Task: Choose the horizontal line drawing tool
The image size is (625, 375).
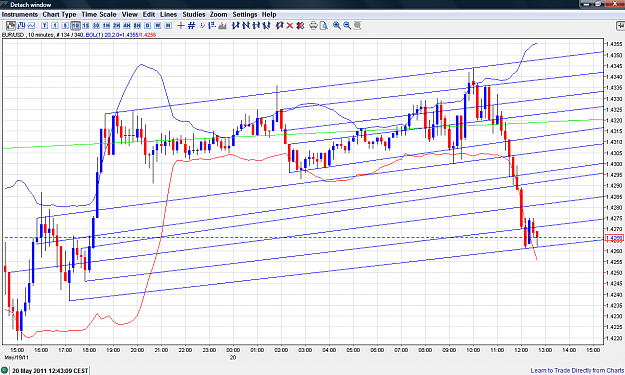Action: 256,26
